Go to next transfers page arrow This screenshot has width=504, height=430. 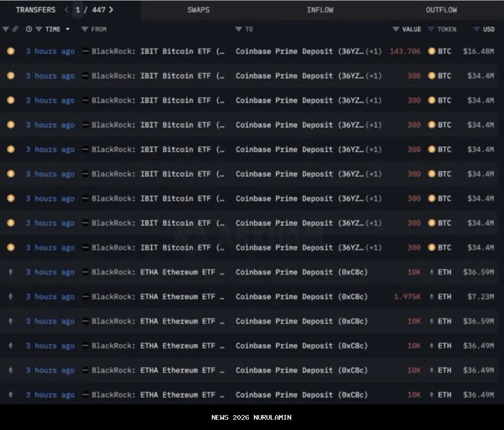coord(111,10)
